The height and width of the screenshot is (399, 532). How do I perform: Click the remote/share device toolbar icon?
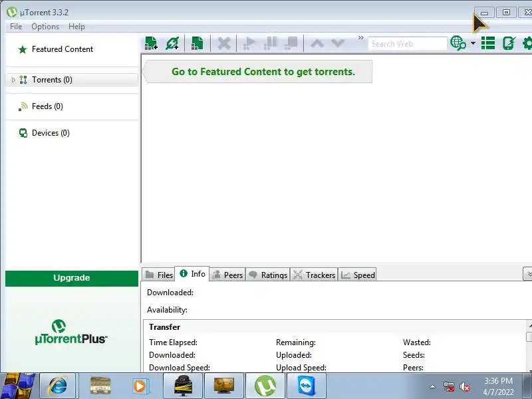click(x=509, y=43)
